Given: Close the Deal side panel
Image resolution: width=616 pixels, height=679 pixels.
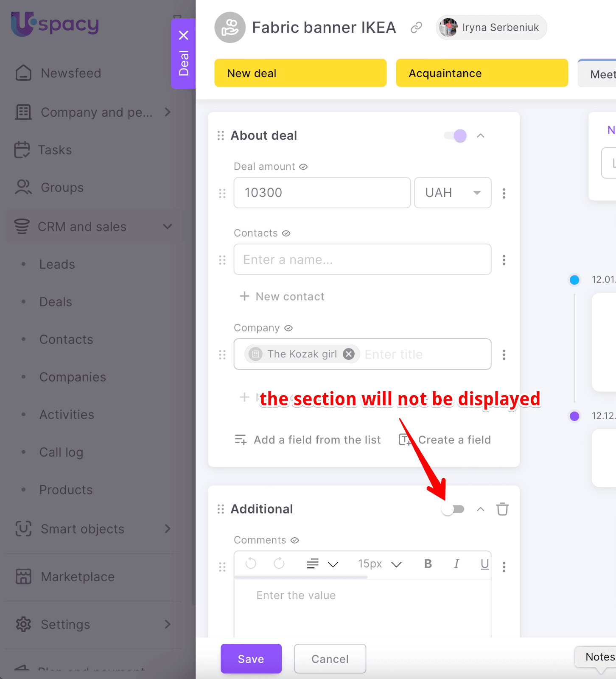Looking at the screenshot, I should pos(183,35).
